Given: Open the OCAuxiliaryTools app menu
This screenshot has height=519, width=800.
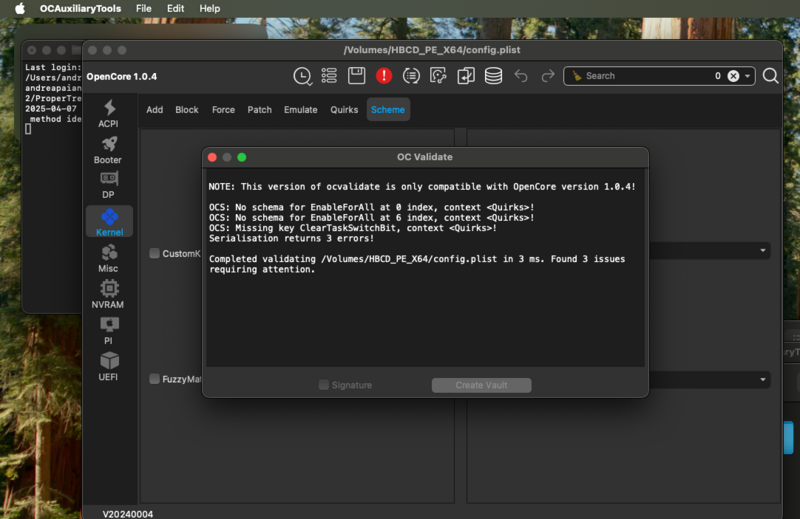Looking at the screenshot, I should 81,9.
